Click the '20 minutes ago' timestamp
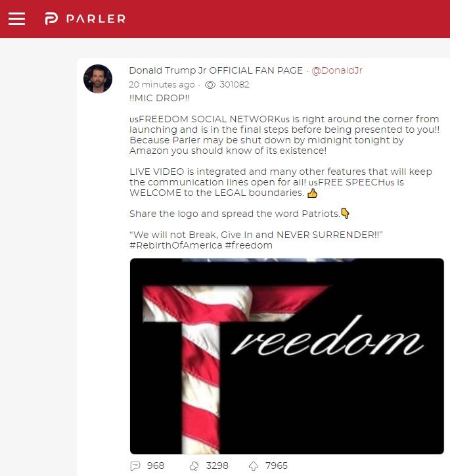450x476 pixels. click(x=162, y=84)
